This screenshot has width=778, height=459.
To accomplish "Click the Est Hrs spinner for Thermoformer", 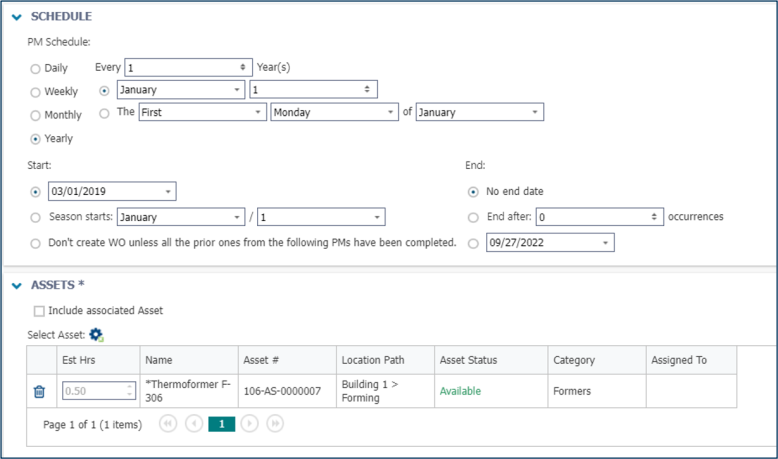I will click(130, 391).
